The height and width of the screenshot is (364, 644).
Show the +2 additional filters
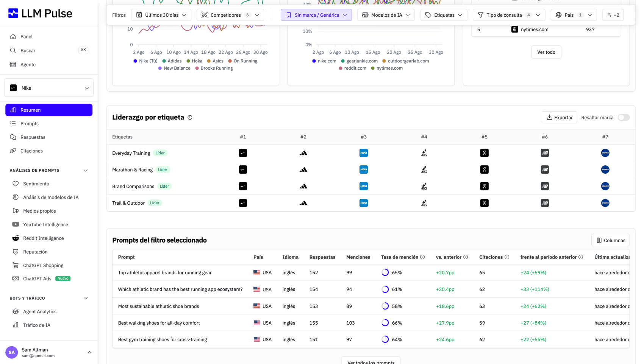[613, 15]
